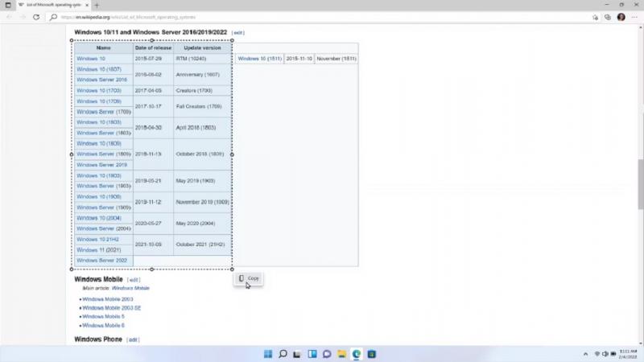Open the Windows 10 (1607) link
This screenshot has height=362, width=644.
(99, 69)
